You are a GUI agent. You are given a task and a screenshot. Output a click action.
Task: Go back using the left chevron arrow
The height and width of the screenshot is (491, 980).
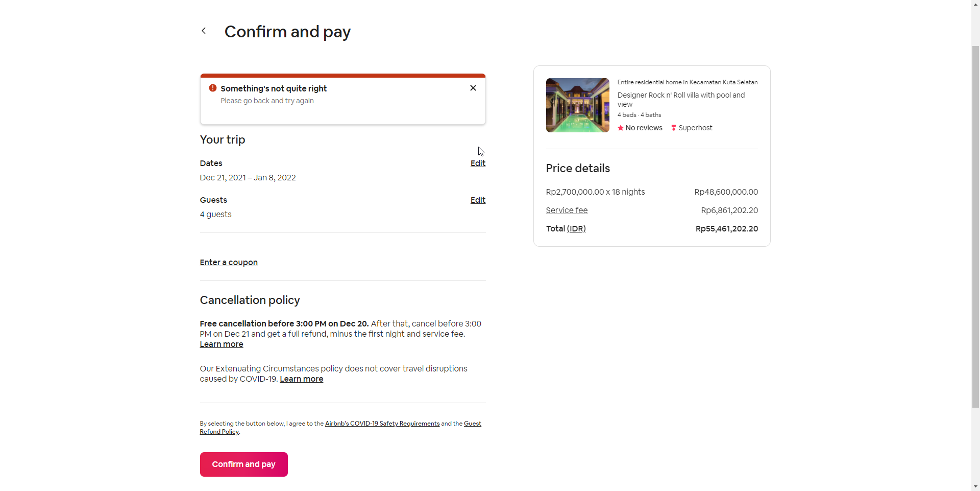click(x=204, y=31)
